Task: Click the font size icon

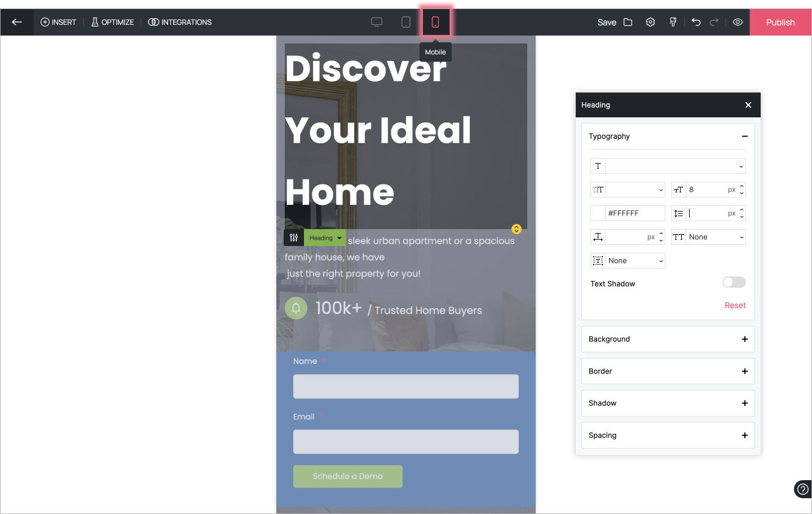Action: [x=678, y=190]
